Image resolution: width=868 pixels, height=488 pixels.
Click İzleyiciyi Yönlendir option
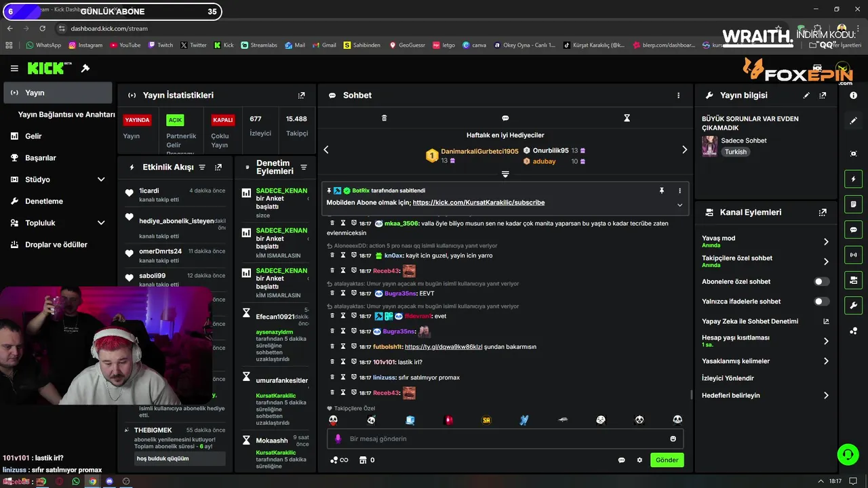click(728, 378)
